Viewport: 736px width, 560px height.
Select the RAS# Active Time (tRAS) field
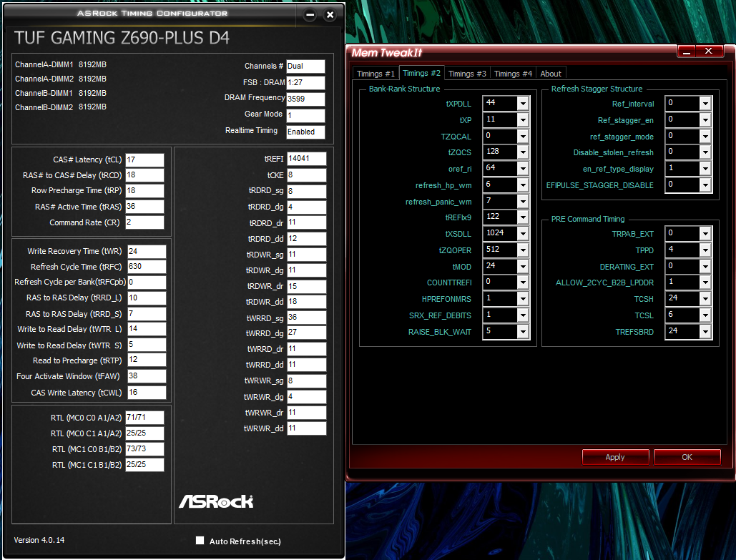144,207
